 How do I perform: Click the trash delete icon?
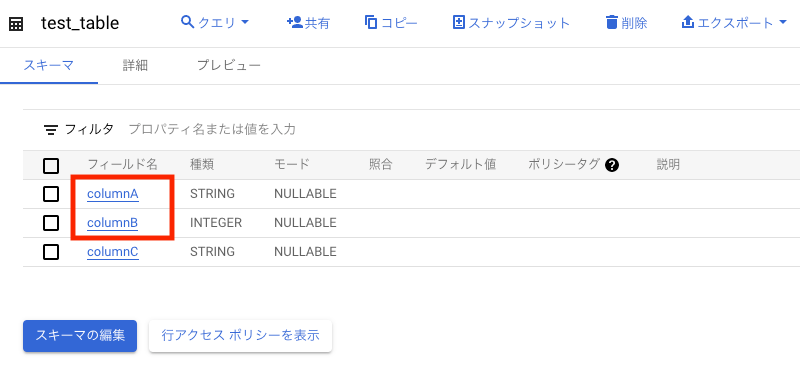tap(611, 22)
